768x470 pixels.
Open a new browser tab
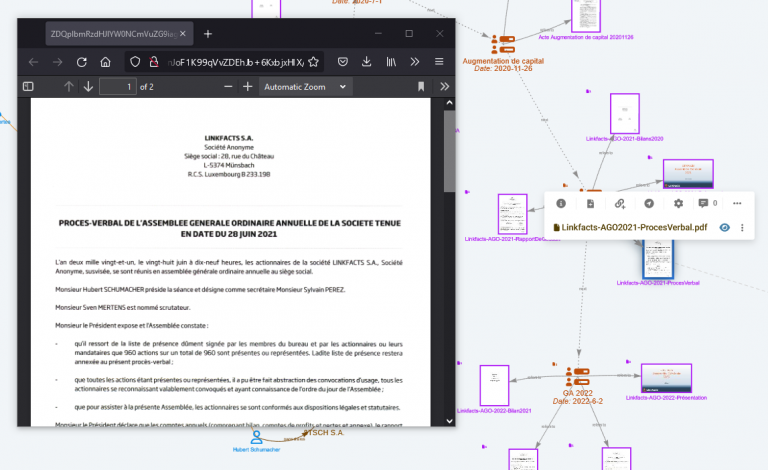click(x=208, y=34)
